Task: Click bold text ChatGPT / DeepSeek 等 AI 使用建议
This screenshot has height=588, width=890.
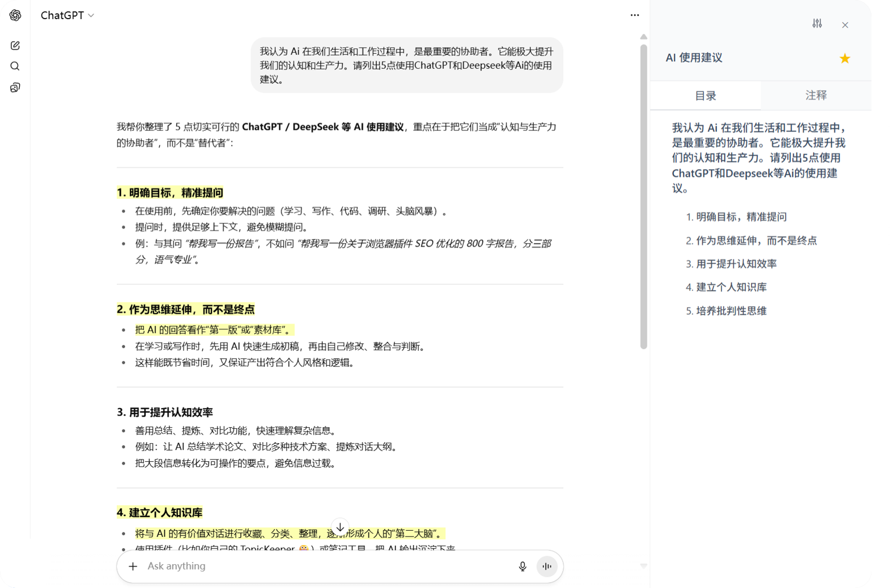Action: coord(323,127)
